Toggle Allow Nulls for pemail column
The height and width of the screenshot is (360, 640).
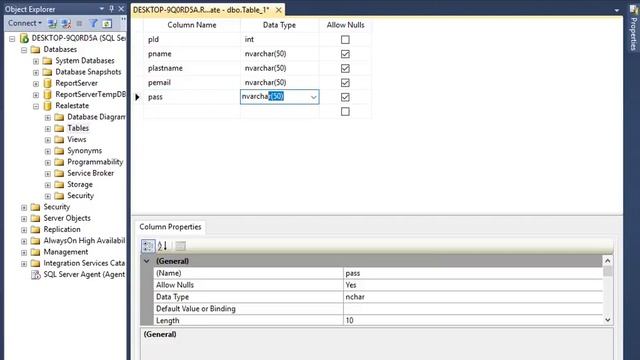[345, 82]
